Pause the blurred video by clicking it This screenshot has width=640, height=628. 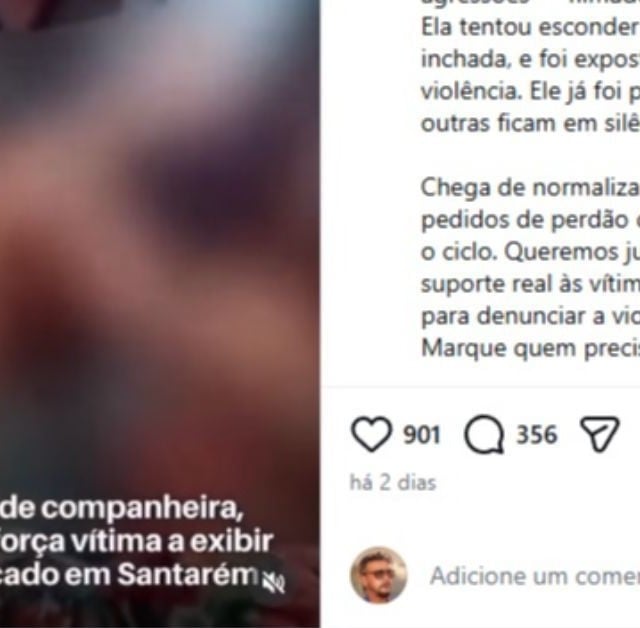point(159,245)
